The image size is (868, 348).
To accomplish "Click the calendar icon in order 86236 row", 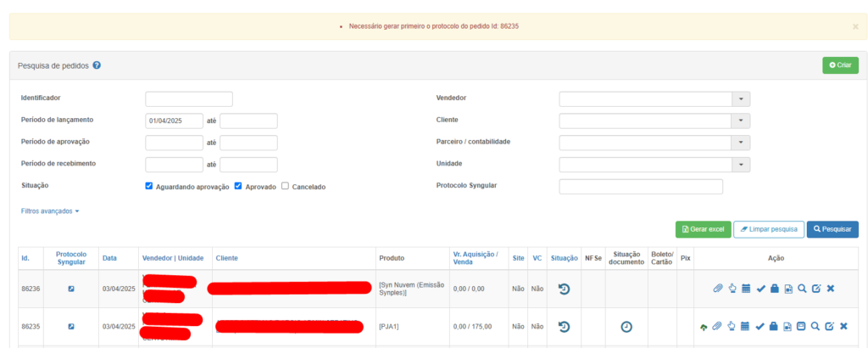I will coord(746,289).
